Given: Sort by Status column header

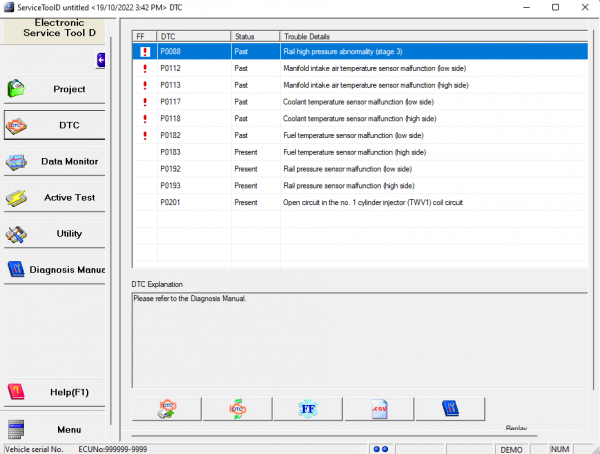Looking at the screenshot, I should point(255,35).
